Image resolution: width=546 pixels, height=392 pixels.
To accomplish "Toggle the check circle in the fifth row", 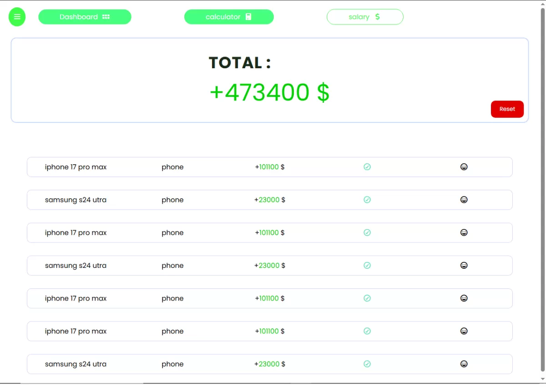I will click(367, 298).
